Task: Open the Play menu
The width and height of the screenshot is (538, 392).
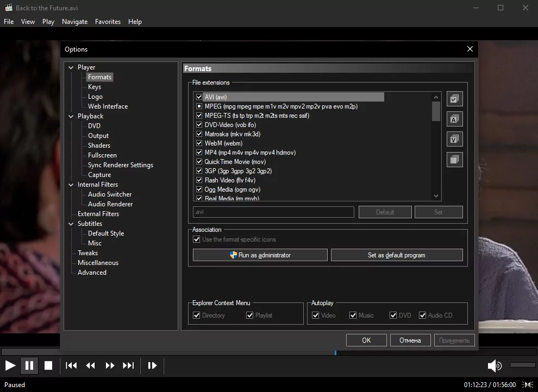Action: click(x=48, y=22)
